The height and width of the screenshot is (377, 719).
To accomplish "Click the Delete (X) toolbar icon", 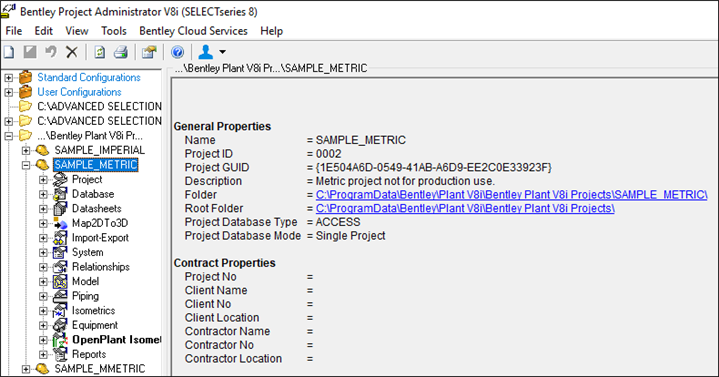I will (x=72, y=52).
